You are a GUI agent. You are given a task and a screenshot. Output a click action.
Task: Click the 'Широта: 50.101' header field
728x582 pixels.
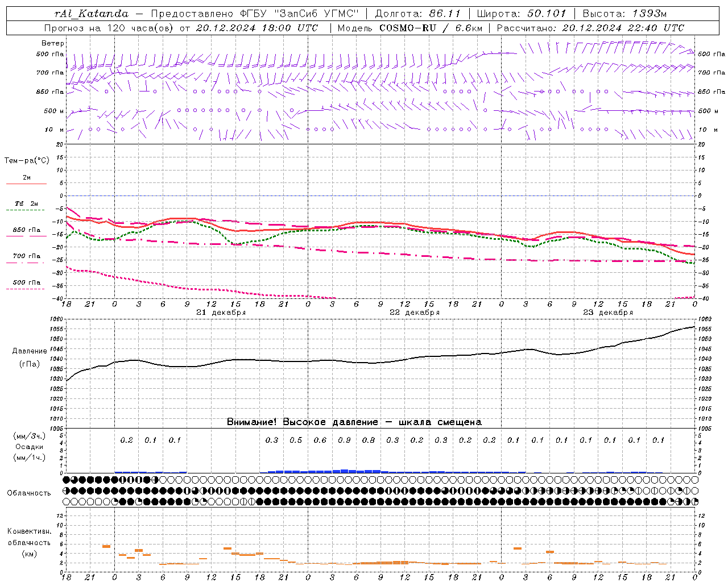[522, 14]
